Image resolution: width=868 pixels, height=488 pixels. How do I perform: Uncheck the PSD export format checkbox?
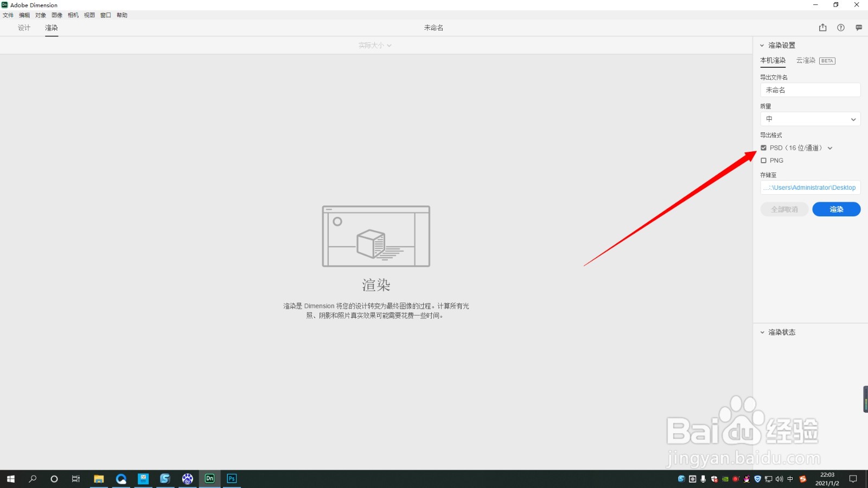pos(764,147)
